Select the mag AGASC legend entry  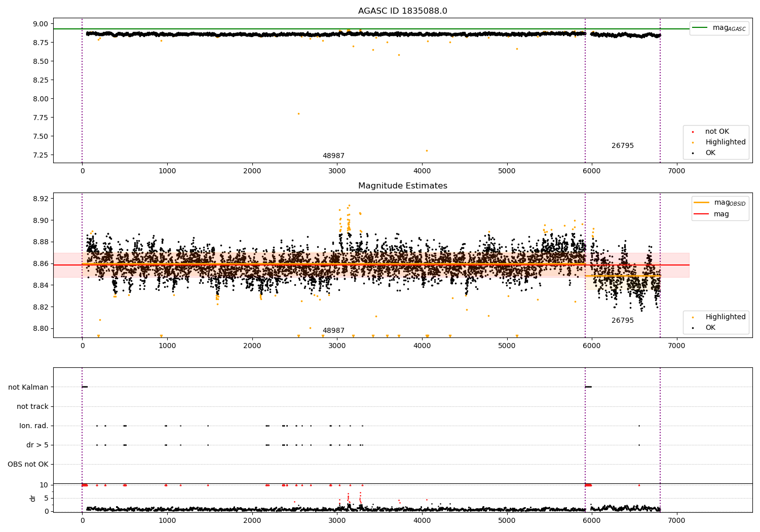click(719, 28)
